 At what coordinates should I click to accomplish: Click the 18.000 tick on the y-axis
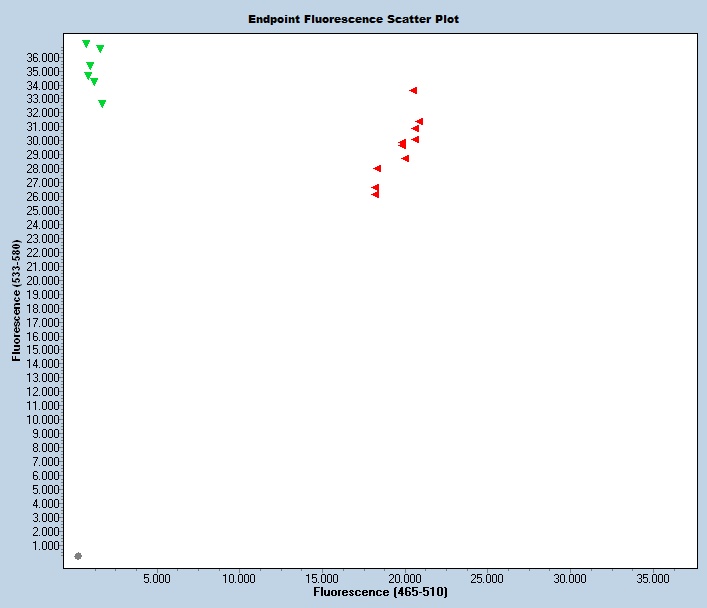click(44, 309)
